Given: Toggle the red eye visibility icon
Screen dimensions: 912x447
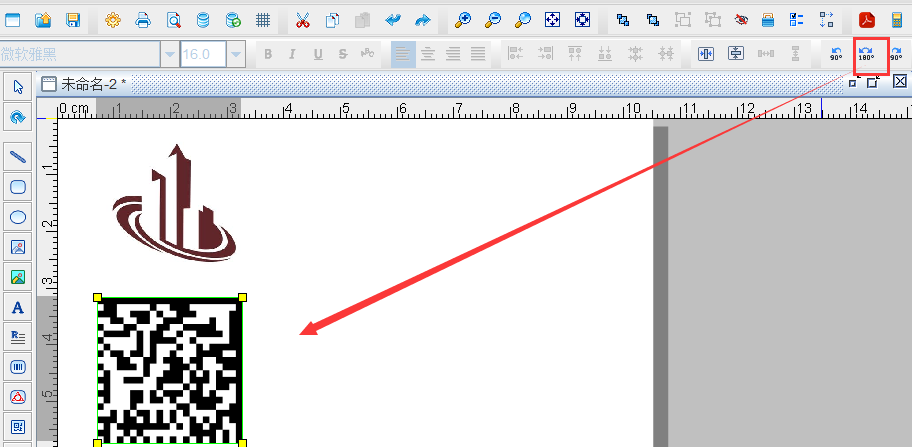Looking at the screenshot, I should coord(741,19).
